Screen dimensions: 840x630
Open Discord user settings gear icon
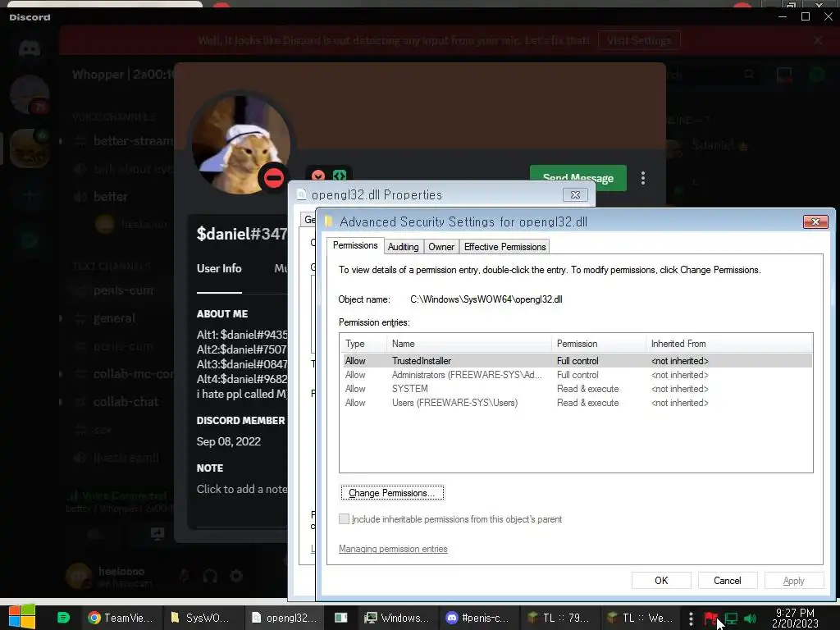pyautogui.click(x=236, y=576)
